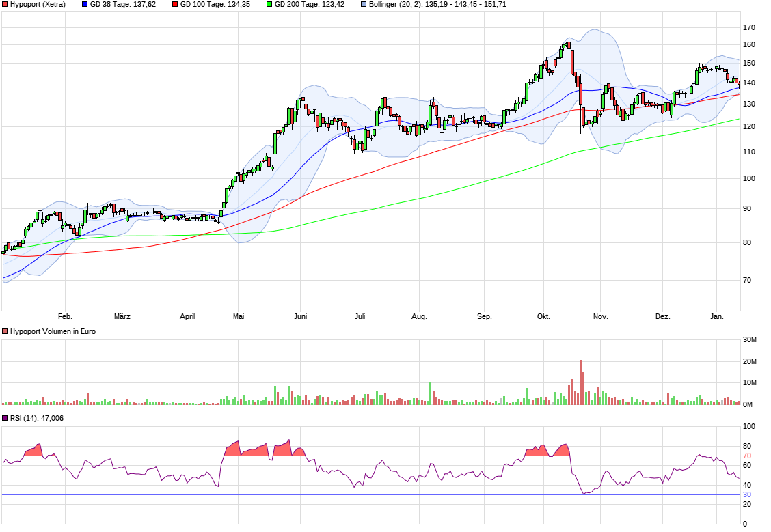
Task: Click the purple RSI (14) legend swatch
Action: point(5,418)
